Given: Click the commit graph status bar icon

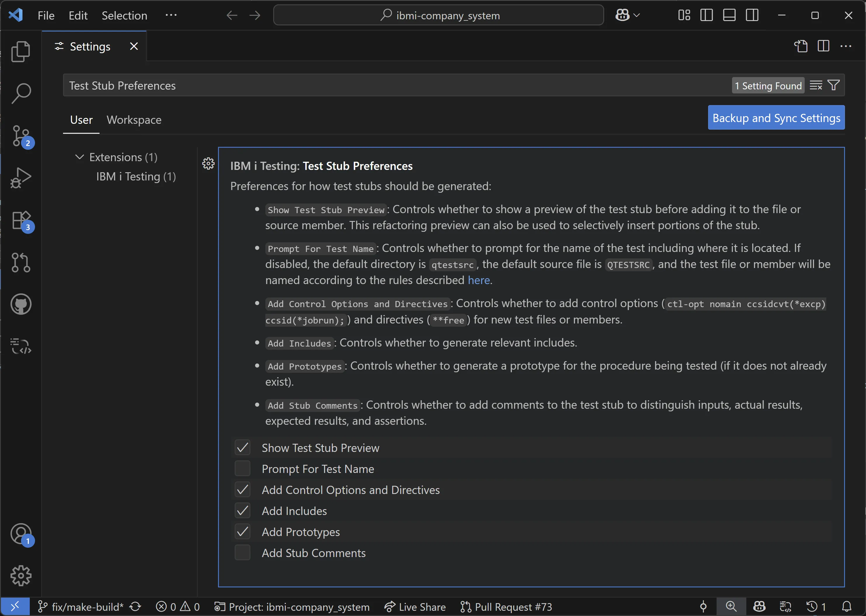Looking at the screenshot, I should [703, 607].
